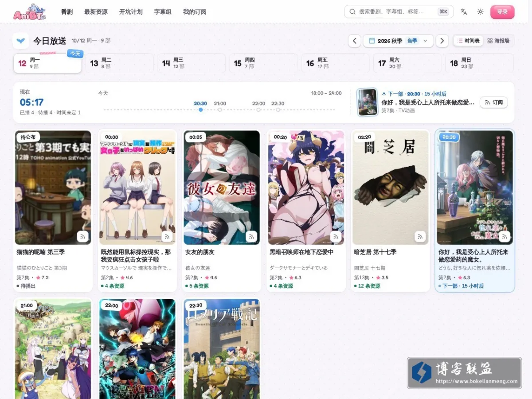The image size is (532, 399).
Task: Open title 女友的朋友
Action: click(200, 252)
